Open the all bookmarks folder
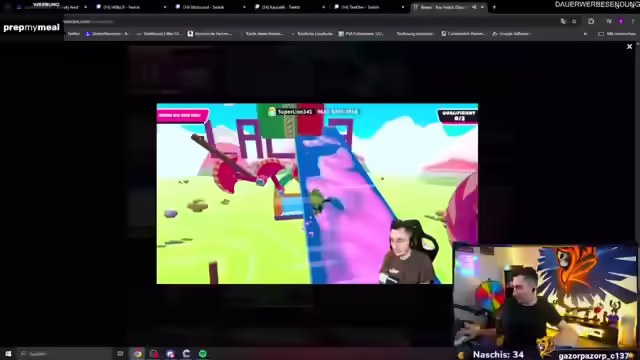Viewport: 640px width, 360px height. pyautogui.click(x=617, y=34)
